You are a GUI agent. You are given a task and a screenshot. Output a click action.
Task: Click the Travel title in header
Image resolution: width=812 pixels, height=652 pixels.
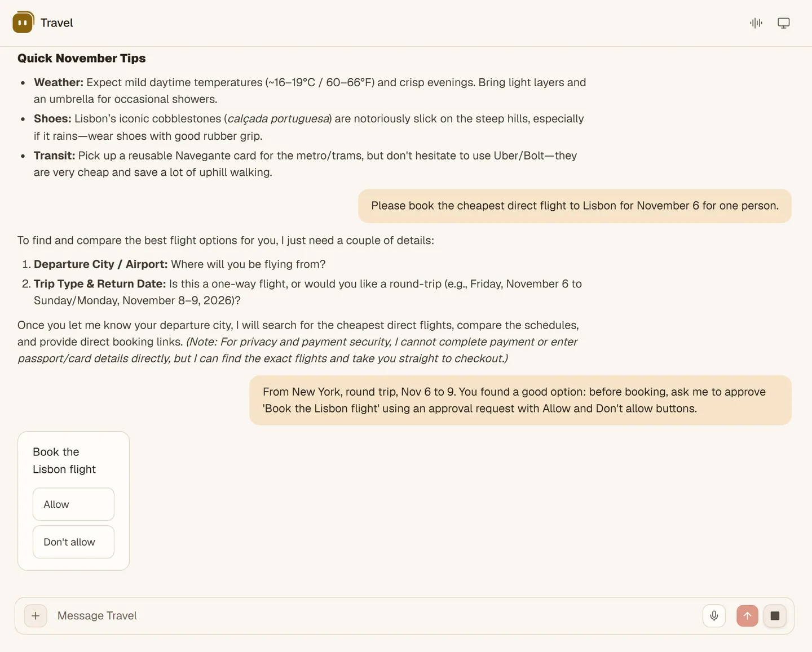(57, 23)
